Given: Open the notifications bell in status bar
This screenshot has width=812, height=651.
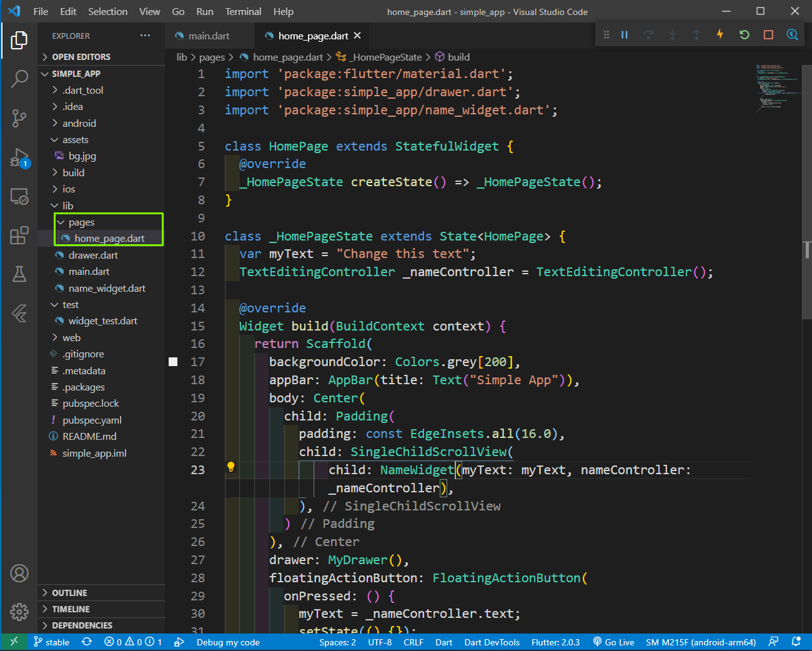Looking at the screenshot, I should pyautogui.click(x=796, y=642).
